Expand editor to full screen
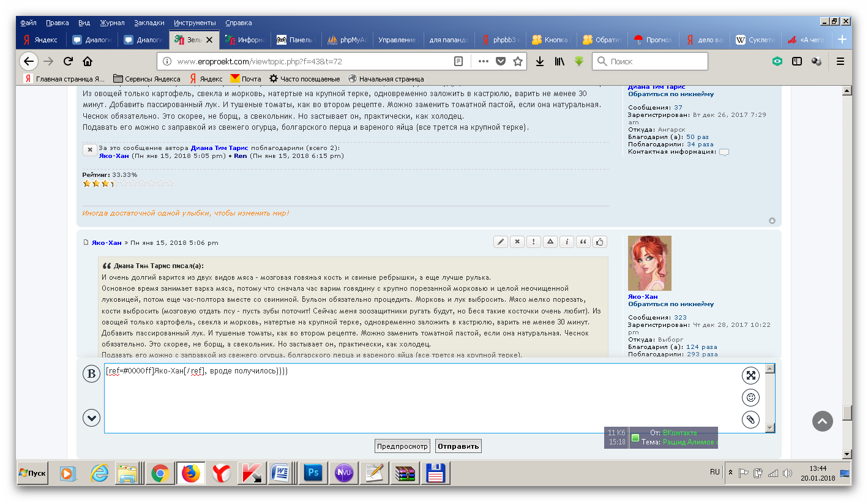This screenshot has width=868, height=502. tap(750, 375)
